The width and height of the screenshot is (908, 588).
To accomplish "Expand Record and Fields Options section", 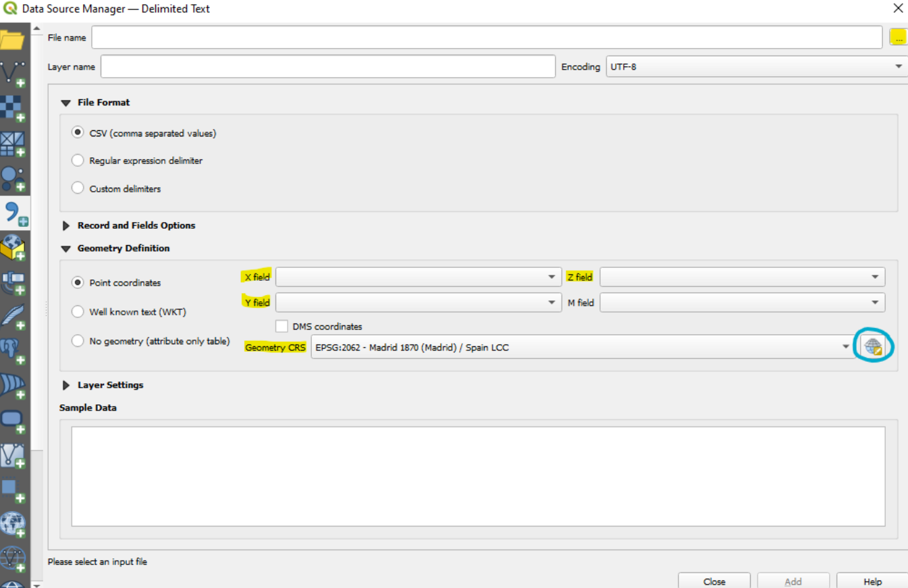I will 65,225.
